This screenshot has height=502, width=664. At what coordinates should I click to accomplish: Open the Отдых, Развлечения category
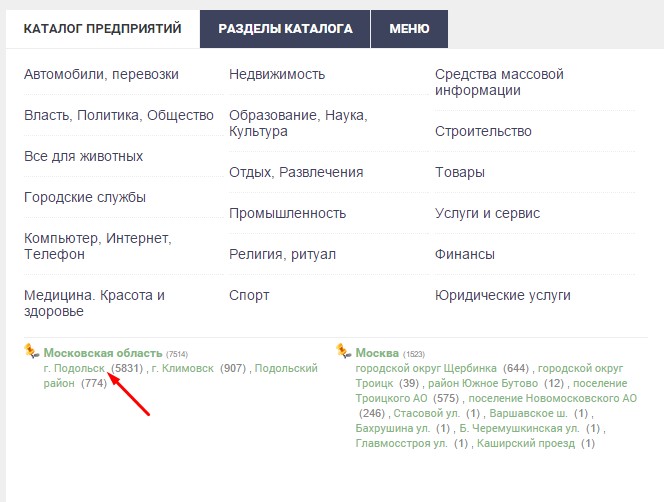click(x=296, y=172)
